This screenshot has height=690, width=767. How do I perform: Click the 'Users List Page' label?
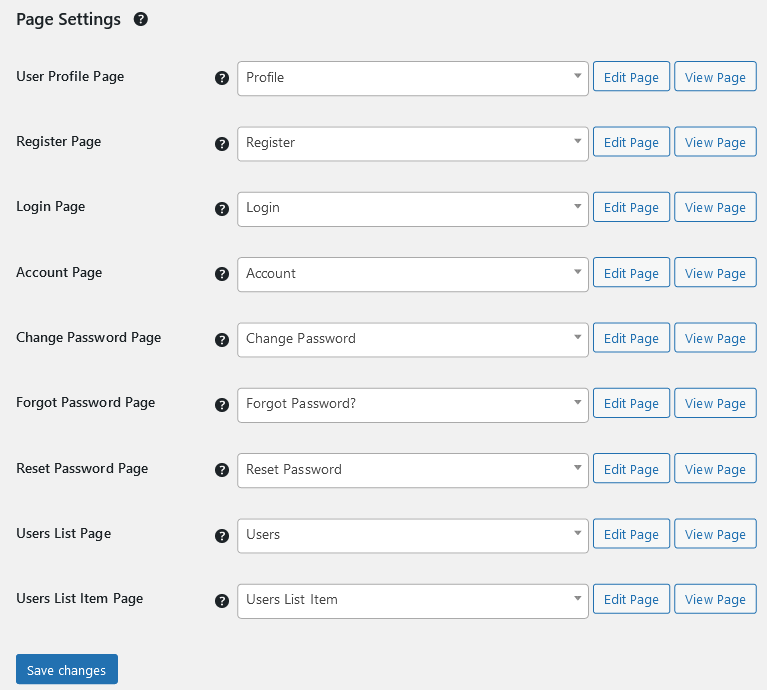(x=64, y=534)
